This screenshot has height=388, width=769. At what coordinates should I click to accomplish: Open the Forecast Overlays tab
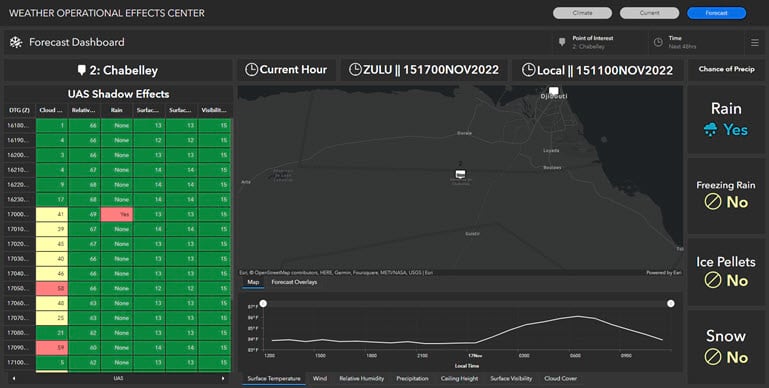[294, 282]
